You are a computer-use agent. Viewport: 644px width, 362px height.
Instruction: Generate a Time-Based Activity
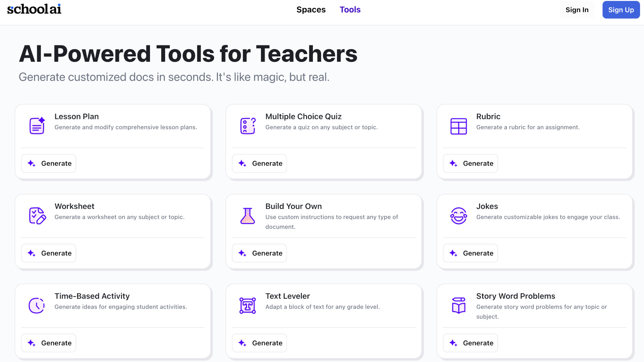click(49, 343)
